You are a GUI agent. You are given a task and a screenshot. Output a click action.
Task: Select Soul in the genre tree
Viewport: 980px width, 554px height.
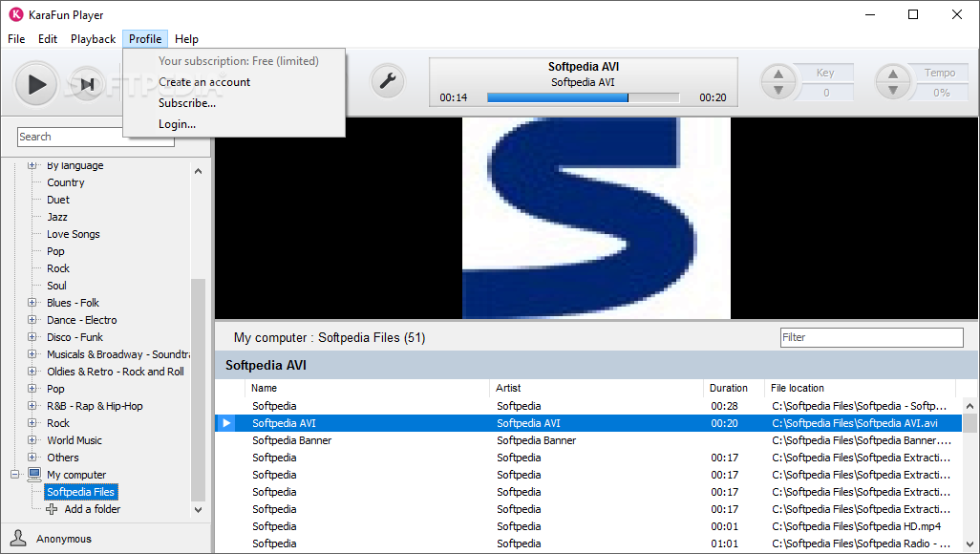click(56, 286)
